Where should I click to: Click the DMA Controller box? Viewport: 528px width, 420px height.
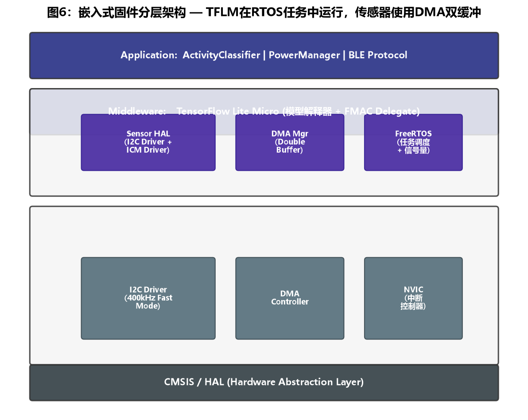click(x=290, y=298)
